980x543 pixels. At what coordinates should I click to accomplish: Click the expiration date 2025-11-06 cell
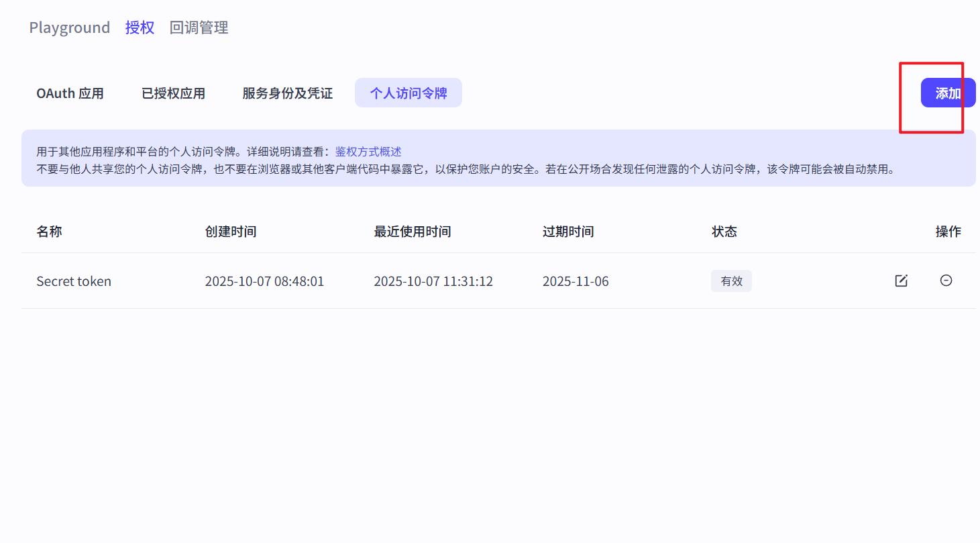[x=576, y=281]
